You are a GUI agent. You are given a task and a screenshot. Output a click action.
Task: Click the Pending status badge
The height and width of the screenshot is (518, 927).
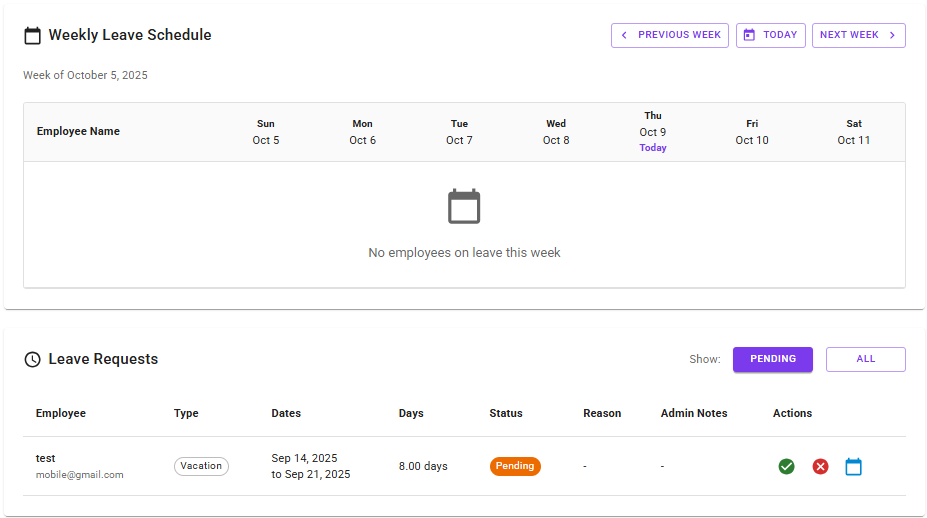tap(515, 466)
